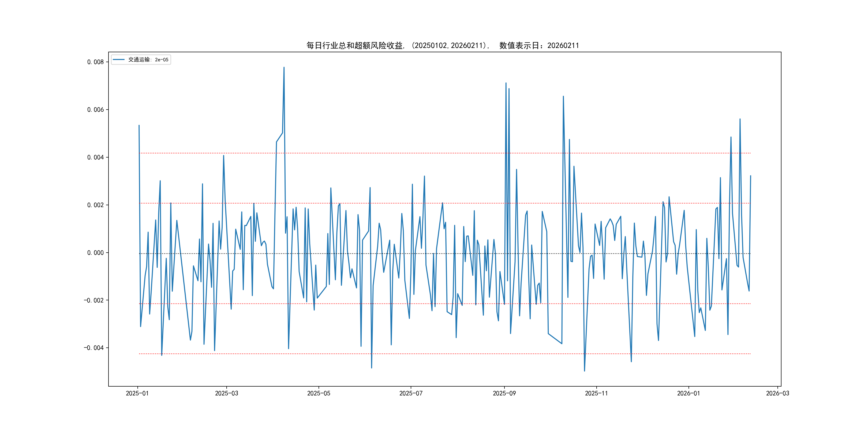Click the chart title text
Screen dimensions: 868x434
tap(442, 46)
